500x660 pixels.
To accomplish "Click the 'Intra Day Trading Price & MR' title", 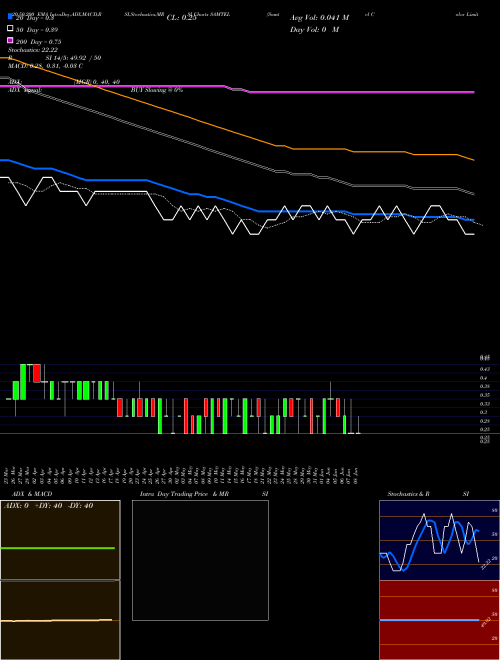I will 184,494.
